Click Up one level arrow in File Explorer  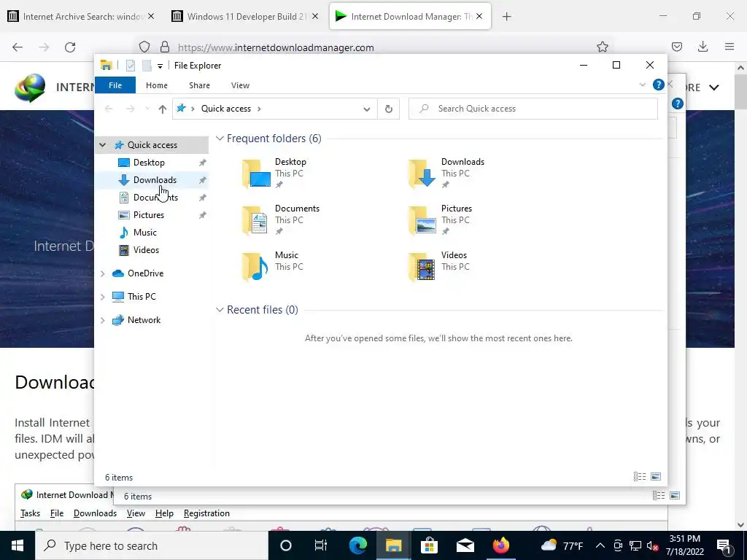click(x=163, y=109)
